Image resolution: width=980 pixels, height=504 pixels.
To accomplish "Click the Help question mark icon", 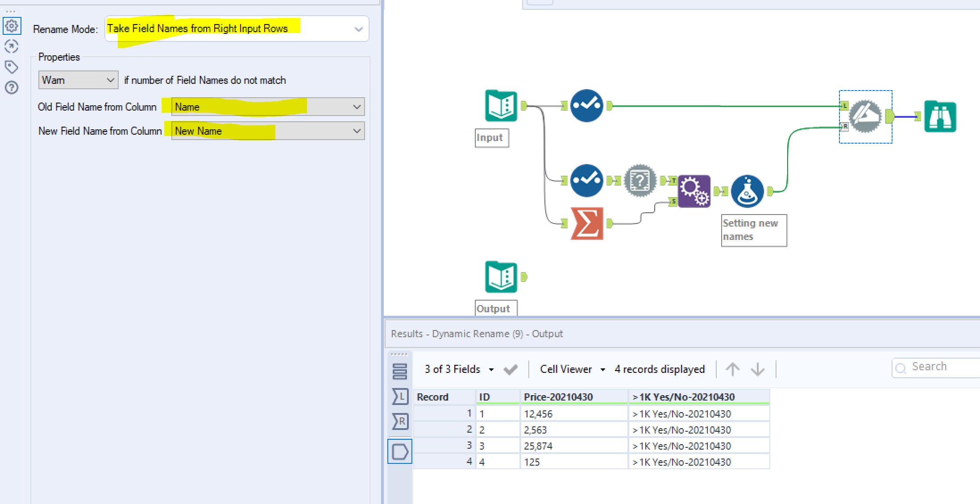I will pyautogui.click(x=11, y=87).
